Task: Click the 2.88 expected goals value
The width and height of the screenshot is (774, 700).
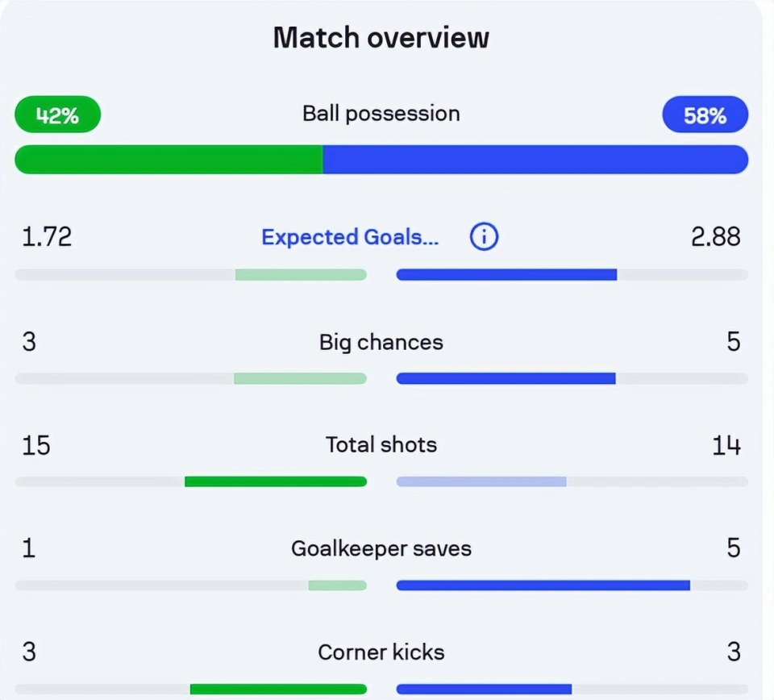Action: point(716,237)
